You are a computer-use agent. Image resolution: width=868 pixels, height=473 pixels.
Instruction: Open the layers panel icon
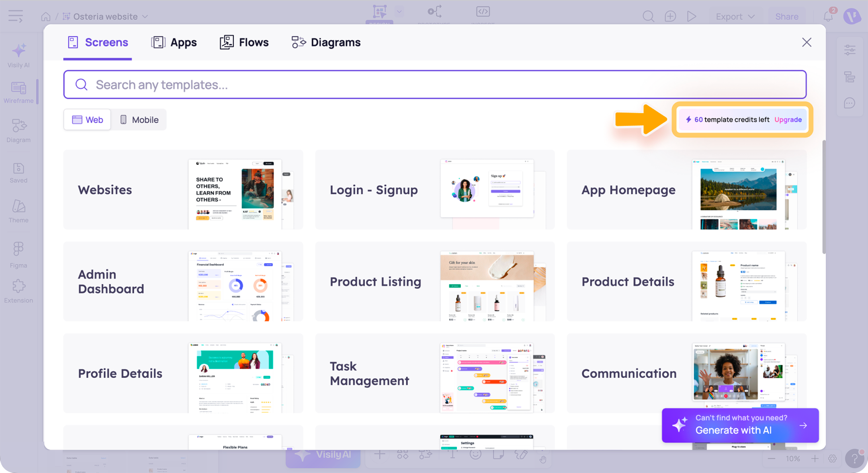(850, 76)
